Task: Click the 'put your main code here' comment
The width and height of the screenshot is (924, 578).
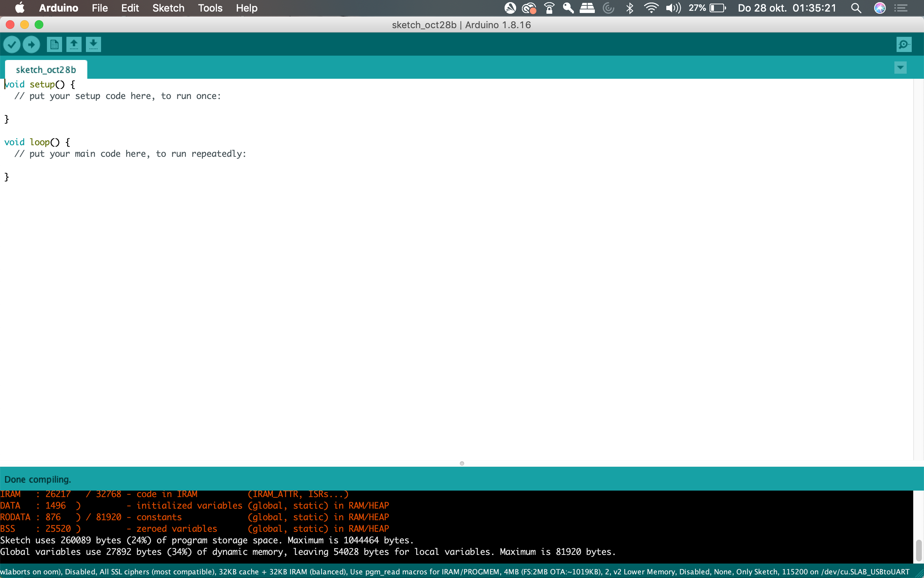Action: 130,154
